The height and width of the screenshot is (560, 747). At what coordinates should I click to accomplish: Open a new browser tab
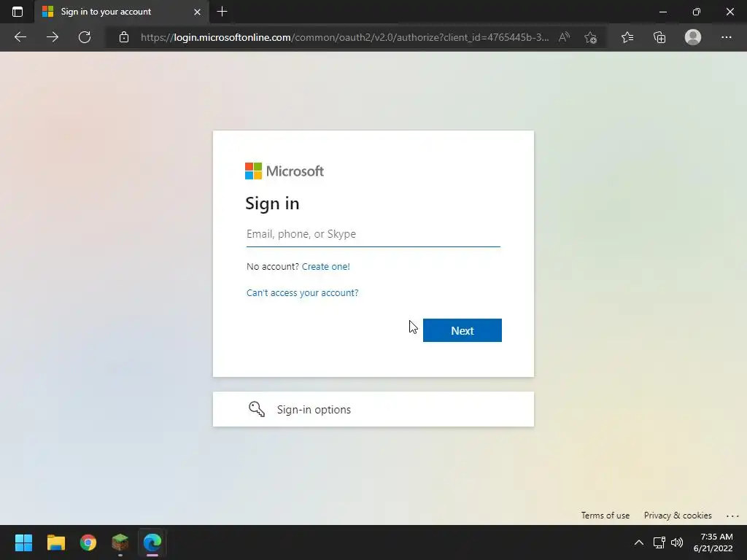pyautogui.click(x=222, y=12)
